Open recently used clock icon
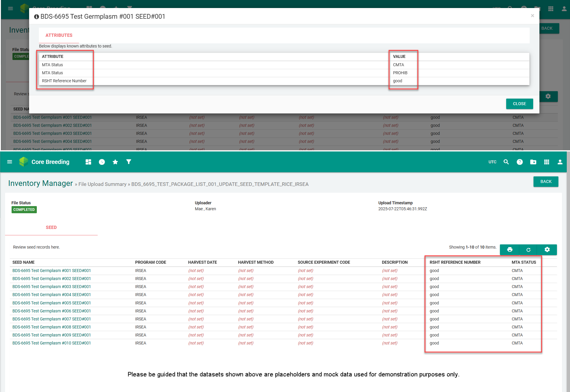Viewport: 570px width, 392px height. pyautogui.click(x=102, y=162)
